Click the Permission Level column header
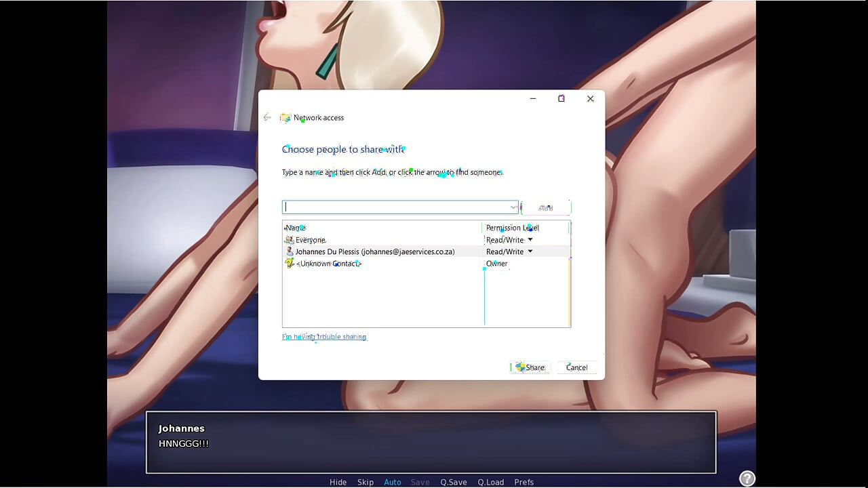Image resolution: width=868 pixels, height=488 pixels. coord(512,228)
